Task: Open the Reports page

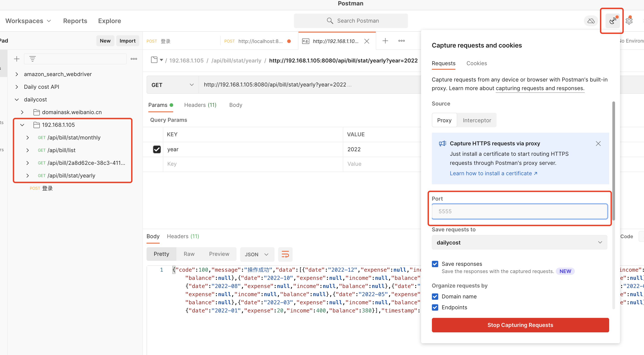Action: pyautogui.click(x=75, y=21)
